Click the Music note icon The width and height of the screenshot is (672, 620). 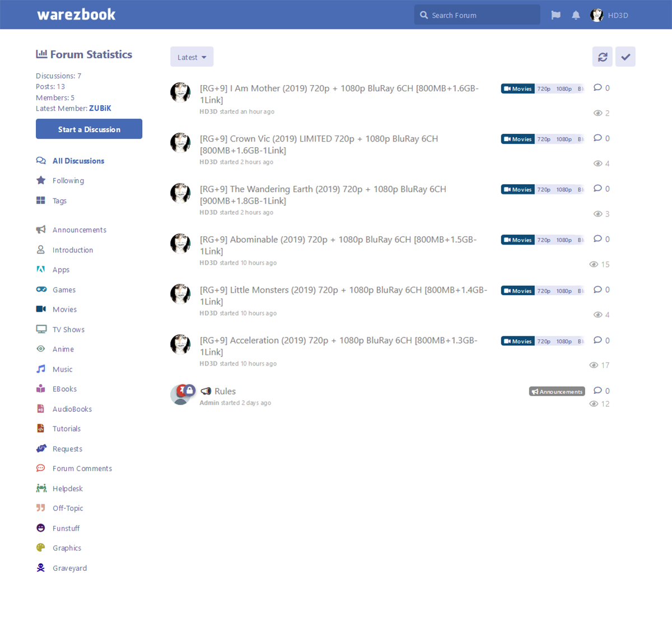coord(41,369)
